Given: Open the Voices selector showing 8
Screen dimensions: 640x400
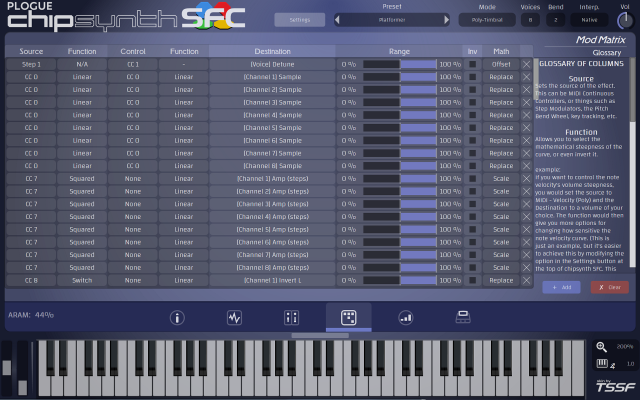Looking at the screenshot, I should (530, 20).
